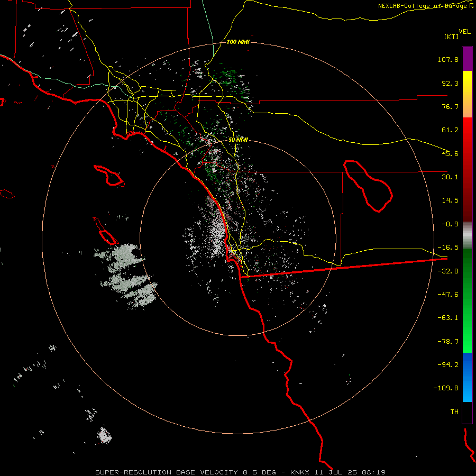This screenshot has height=476, width=476.
Task: Select the 30.1 velocity scale value
Action: 450,177
